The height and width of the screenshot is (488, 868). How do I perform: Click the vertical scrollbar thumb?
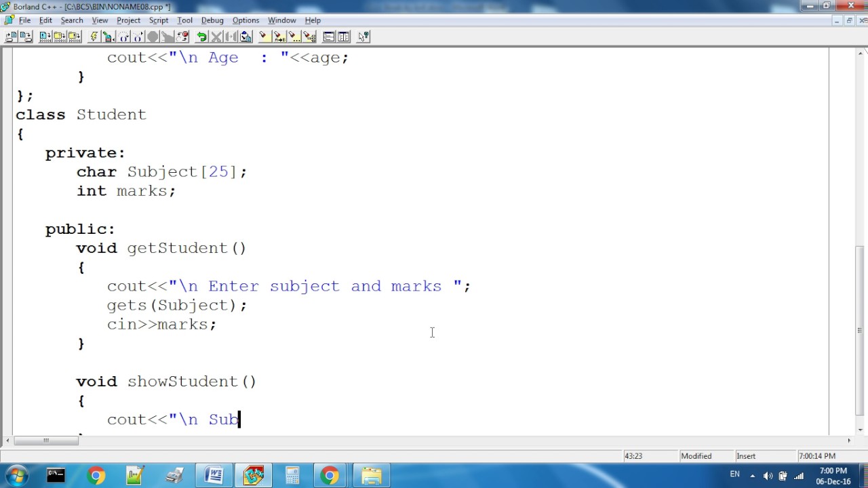tap(860, 331)
